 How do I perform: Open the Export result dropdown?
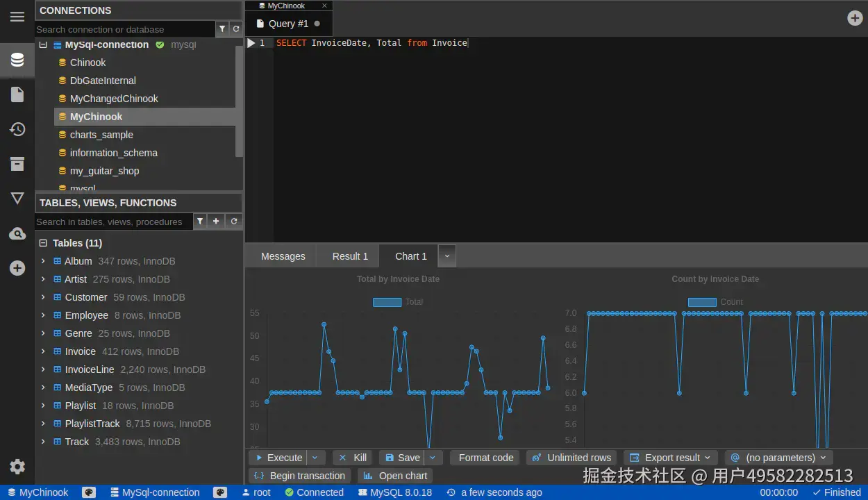[669, 458]
